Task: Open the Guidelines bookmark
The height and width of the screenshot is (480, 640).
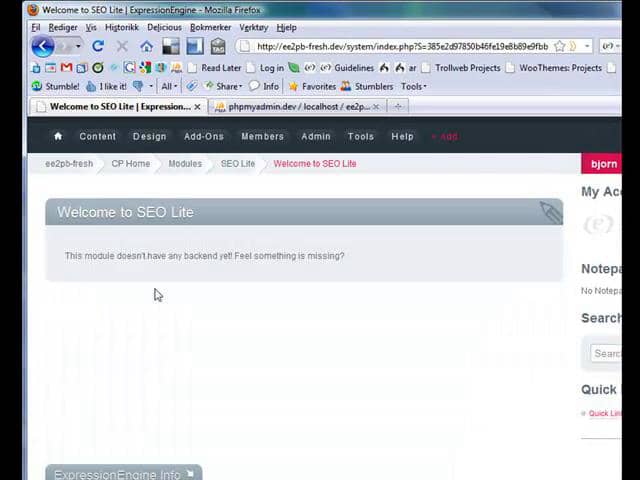Action: point(347,68)
